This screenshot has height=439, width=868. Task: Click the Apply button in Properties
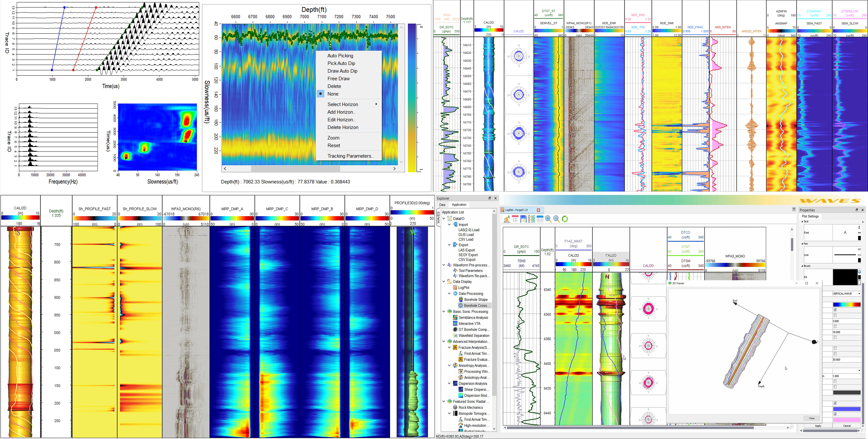click(818, 426)
